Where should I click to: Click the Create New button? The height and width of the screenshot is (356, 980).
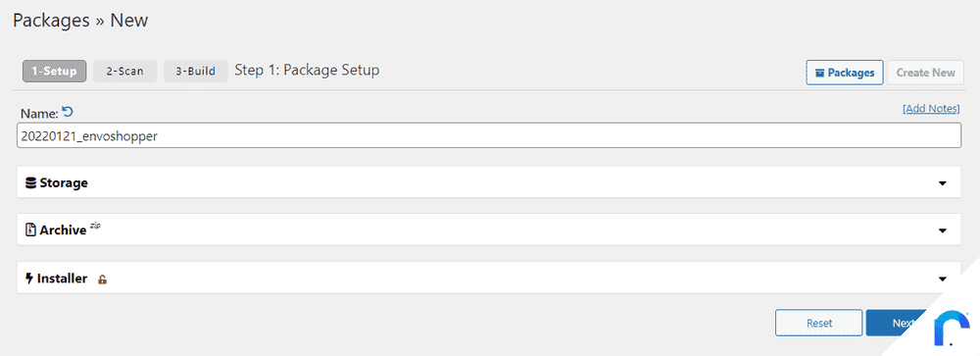point(926,73)
